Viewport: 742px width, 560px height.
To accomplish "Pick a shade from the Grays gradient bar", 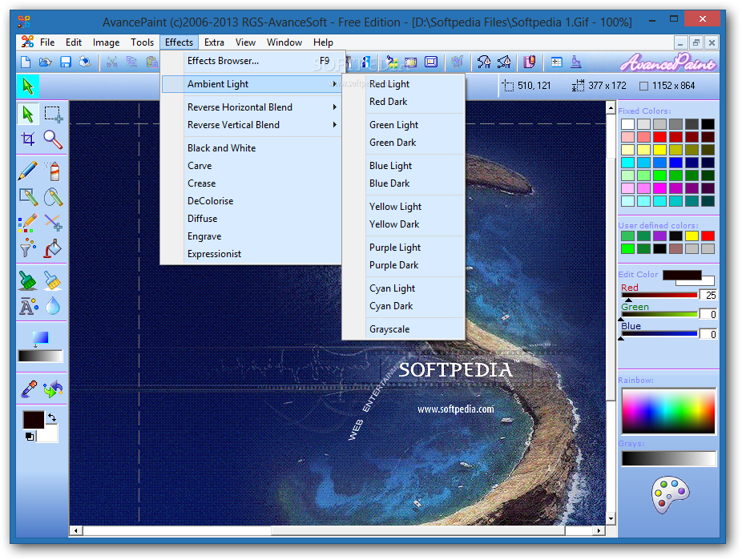I will tap(668, 458).
